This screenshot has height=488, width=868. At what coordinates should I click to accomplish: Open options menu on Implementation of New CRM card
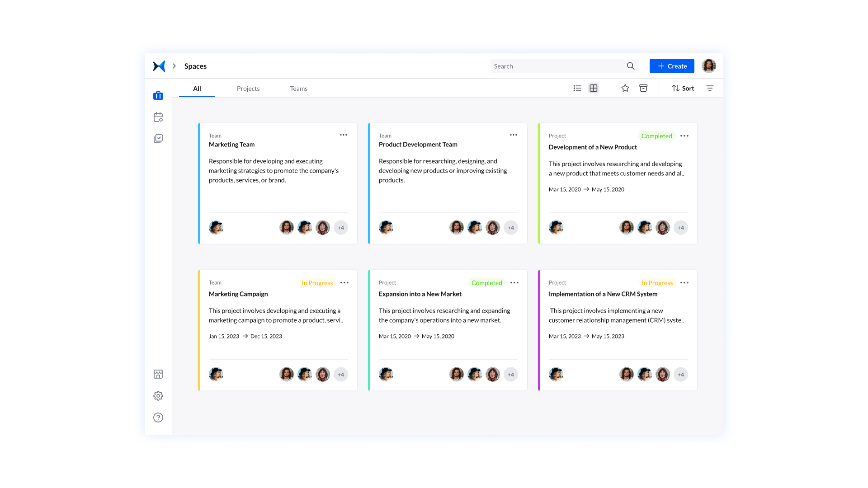click(x=684, y=282)
